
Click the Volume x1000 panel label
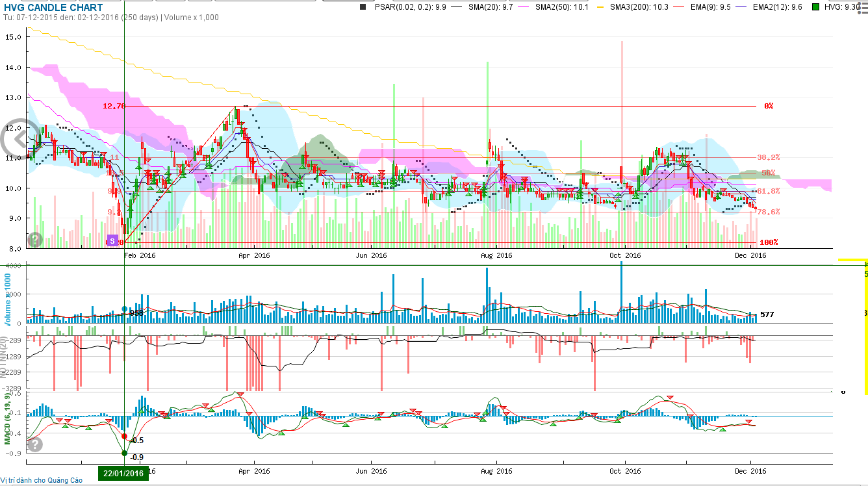tap(7, 301)
